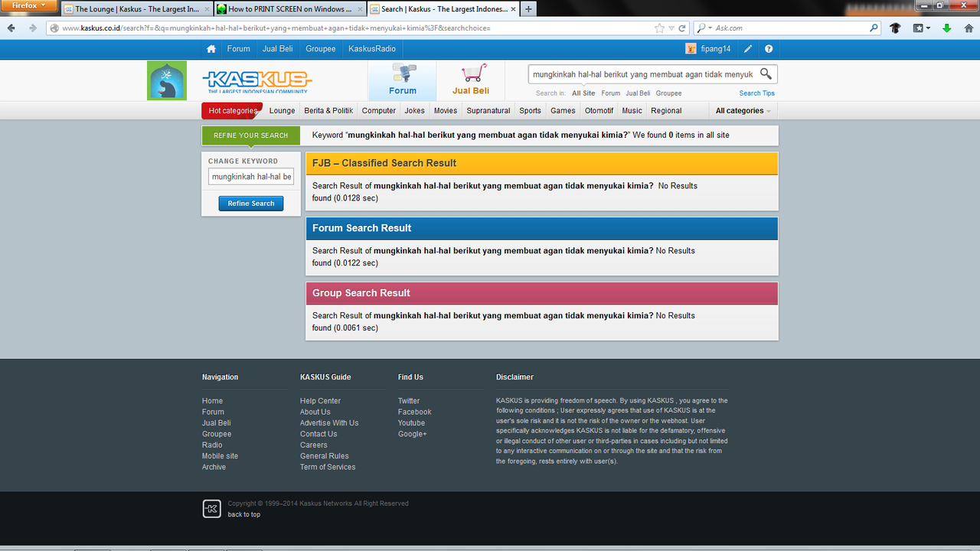The image size is (980, 551).
Task: Reload the page
Action: [x=681, y=28]
